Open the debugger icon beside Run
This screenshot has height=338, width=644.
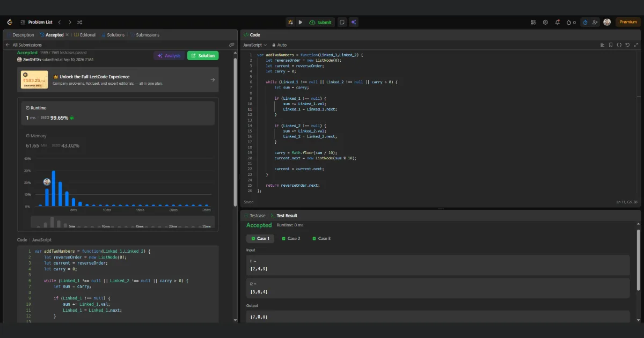point(290,22)
